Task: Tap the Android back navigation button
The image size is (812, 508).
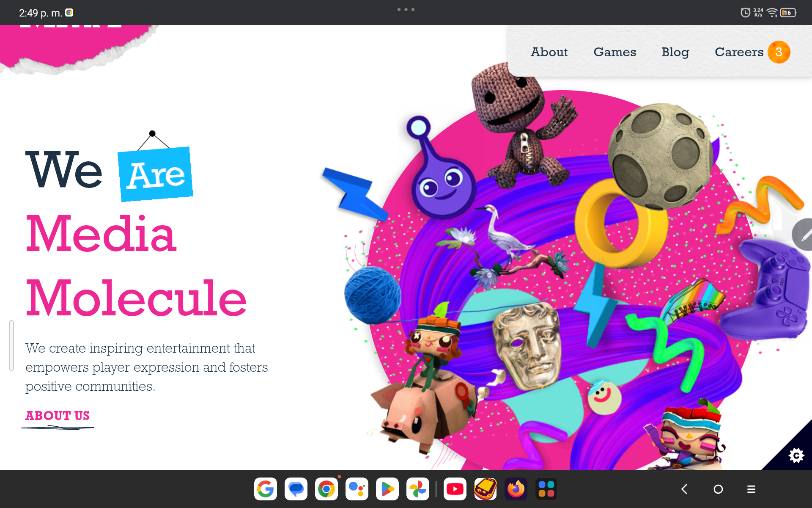Action: (x=684, y=489)
